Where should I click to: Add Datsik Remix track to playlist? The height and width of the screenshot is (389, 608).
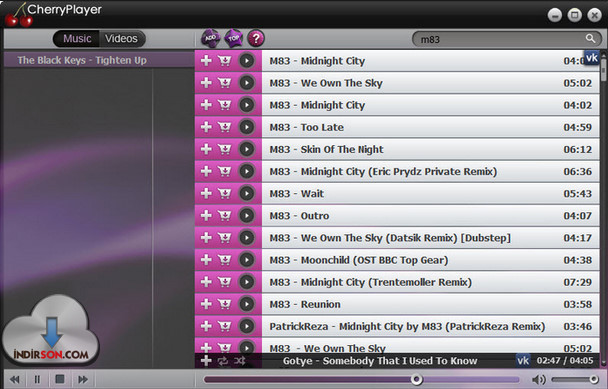206,237
